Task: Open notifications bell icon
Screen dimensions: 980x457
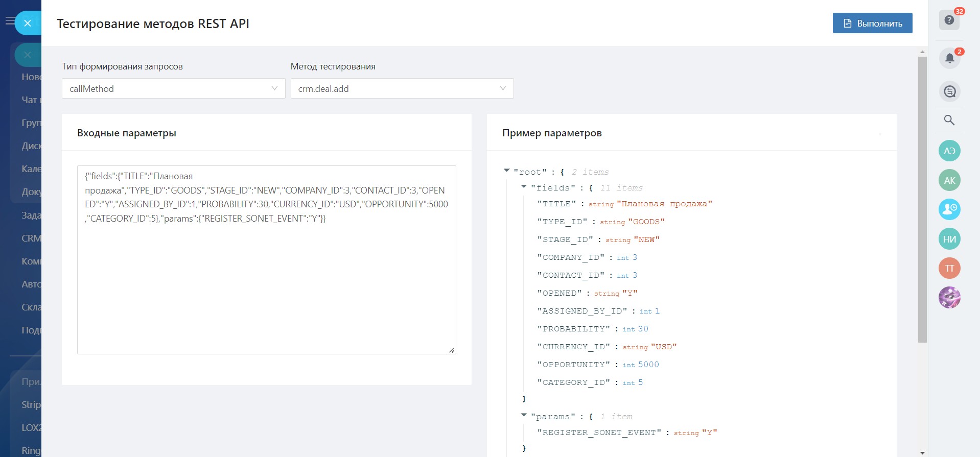Action: coord(949,58)
